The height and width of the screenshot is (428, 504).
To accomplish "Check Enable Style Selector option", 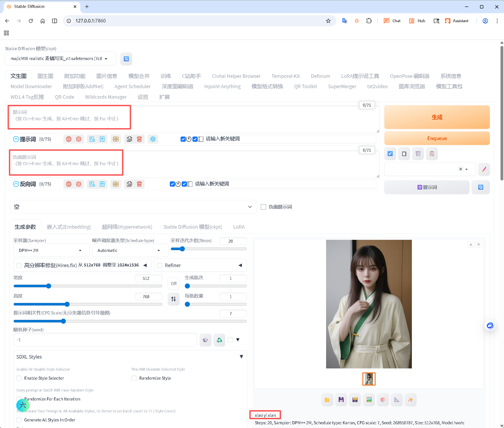I will pos(19,378).
